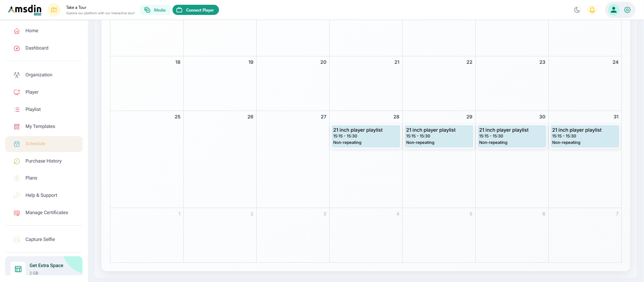This screenshot has height=282, width=644.
Task: Click the Take a Tour map icon
Action: (54, 10)
